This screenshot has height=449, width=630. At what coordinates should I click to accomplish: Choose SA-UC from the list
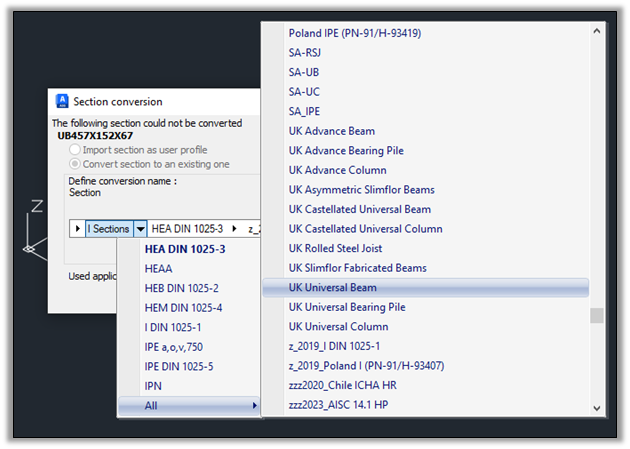425,92
